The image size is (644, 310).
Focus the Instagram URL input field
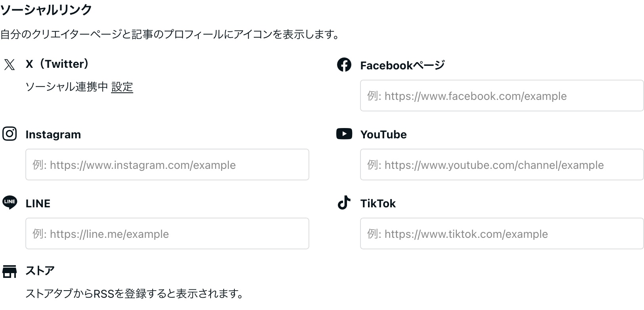[x=167, y=165]
